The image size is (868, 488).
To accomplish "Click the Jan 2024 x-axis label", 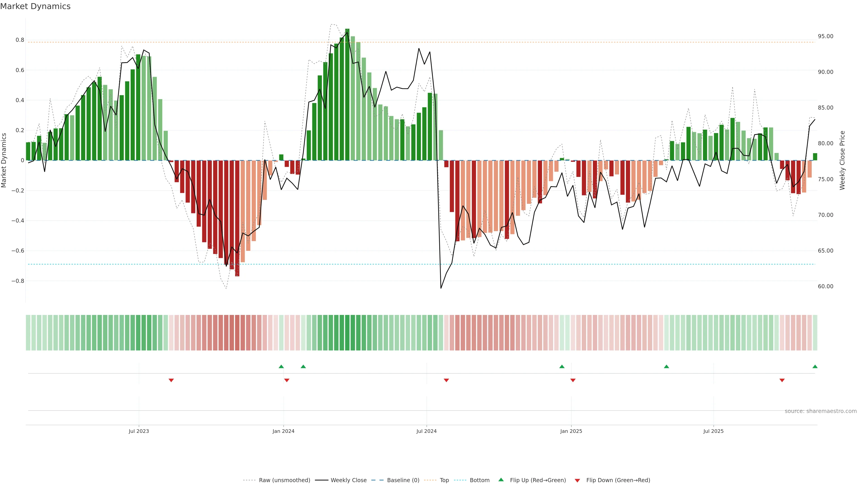I will [x=283, y=431].
